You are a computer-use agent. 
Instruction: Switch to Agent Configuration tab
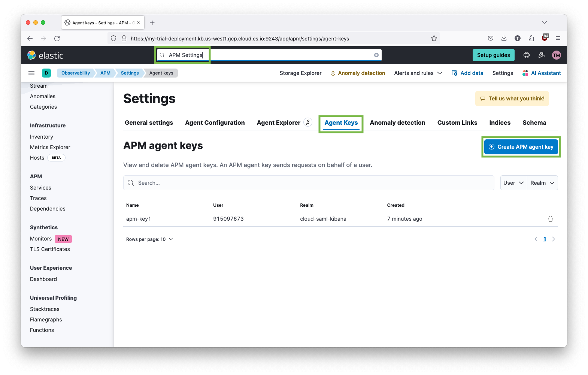click(x=215, y=123)
